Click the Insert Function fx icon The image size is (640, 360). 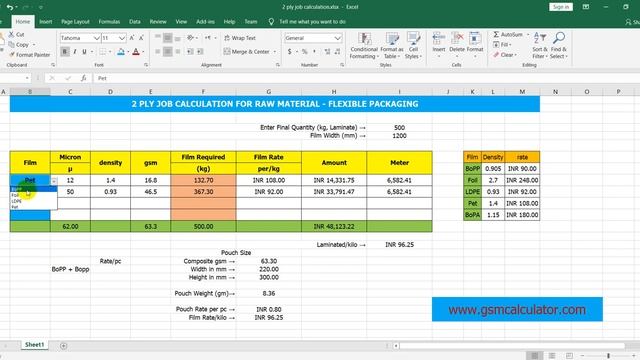point(84,78)
